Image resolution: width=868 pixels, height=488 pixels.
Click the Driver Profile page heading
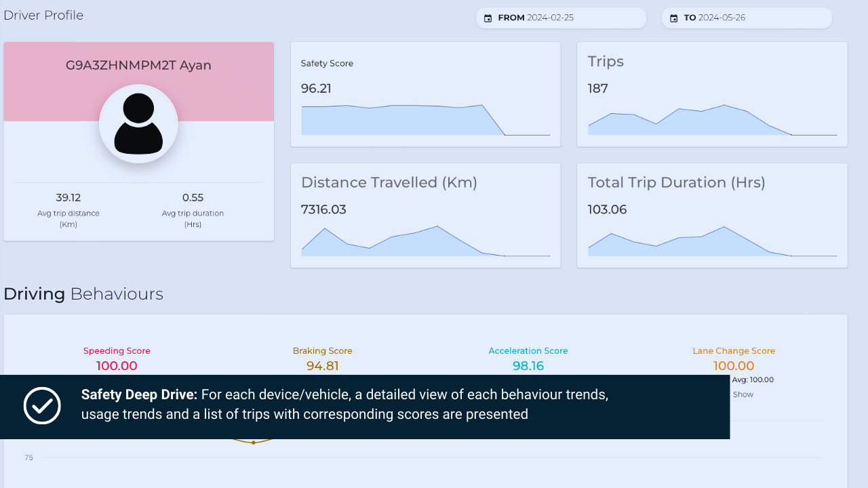pyautogui.click(x=43, y=16)
